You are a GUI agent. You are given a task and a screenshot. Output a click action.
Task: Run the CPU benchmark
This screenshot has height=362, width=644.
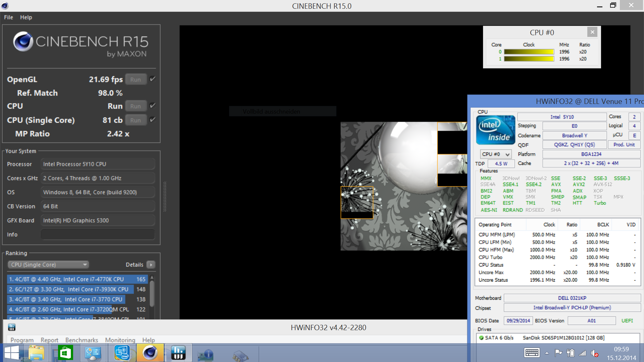click(136, 106)
